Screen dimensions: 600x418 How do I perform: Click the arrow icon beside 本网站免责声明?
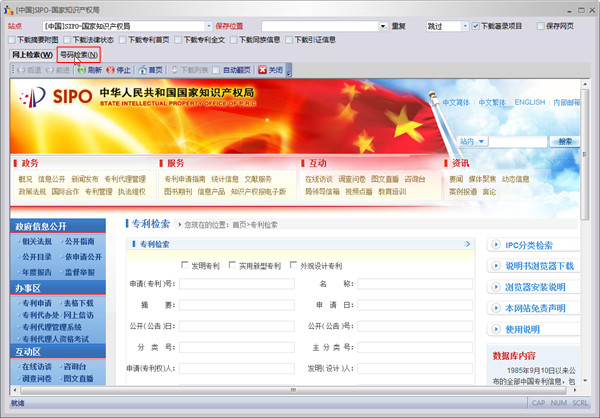point(496,308)
